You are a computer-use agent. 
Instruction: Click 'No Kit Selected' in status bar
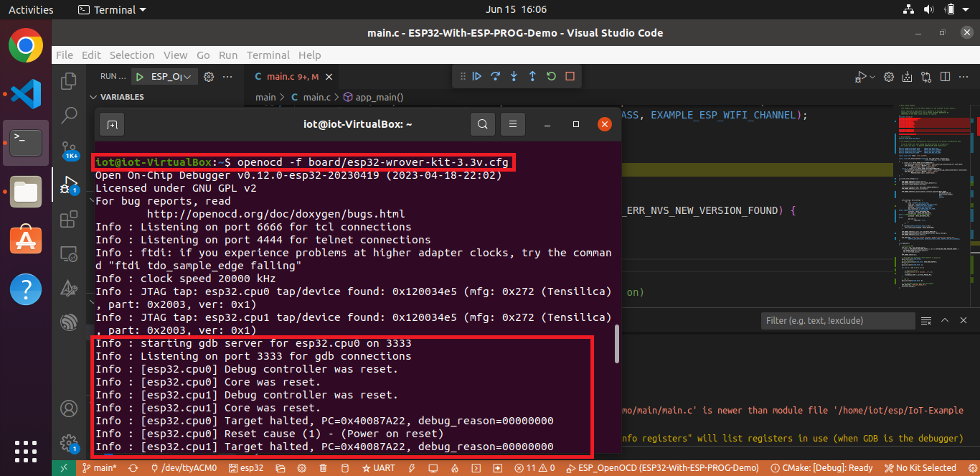pyautogui.click(x=919, y=467)
